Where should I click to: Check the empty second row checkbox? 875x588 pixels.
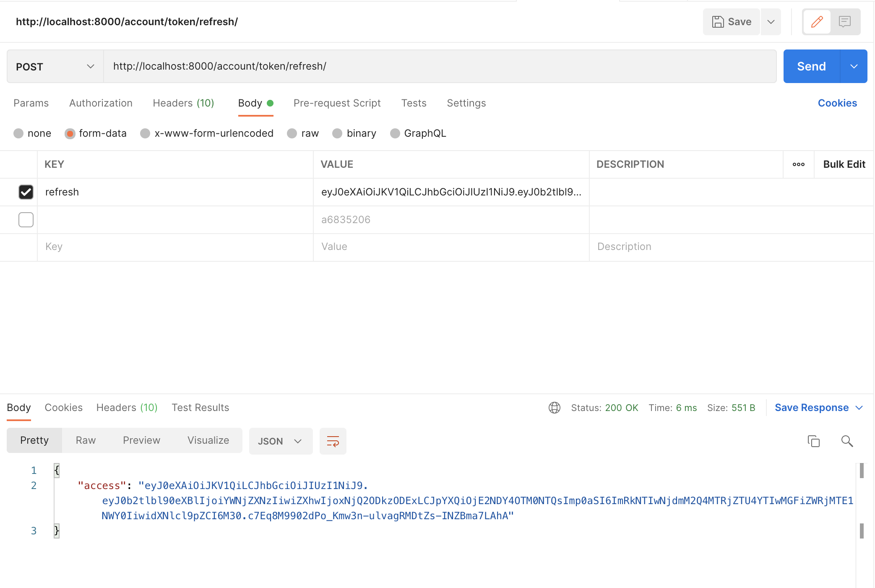(x=26, y=220)
